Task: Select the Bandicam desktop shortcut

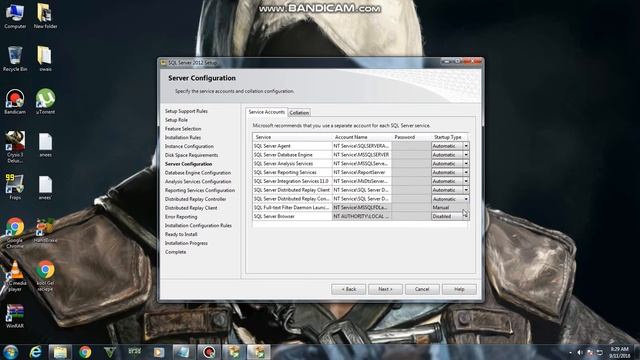Action: point(15,101)
